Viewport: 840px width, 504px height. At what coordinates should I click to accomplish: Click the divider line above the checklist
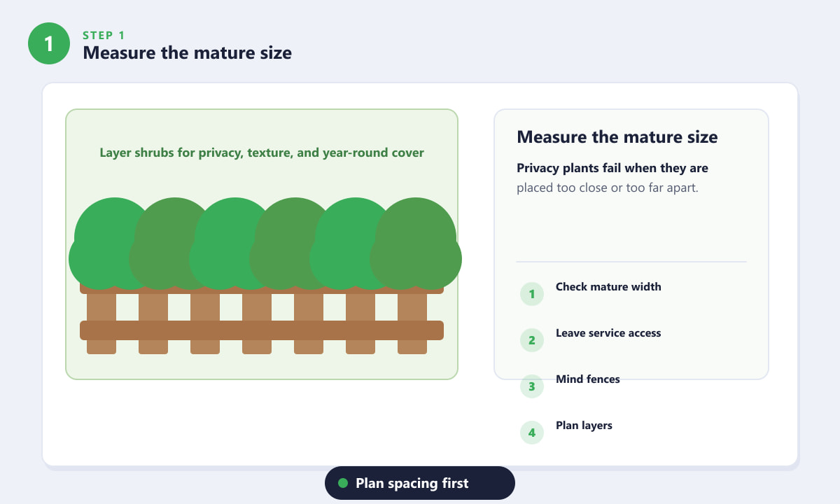coord(631,262)
